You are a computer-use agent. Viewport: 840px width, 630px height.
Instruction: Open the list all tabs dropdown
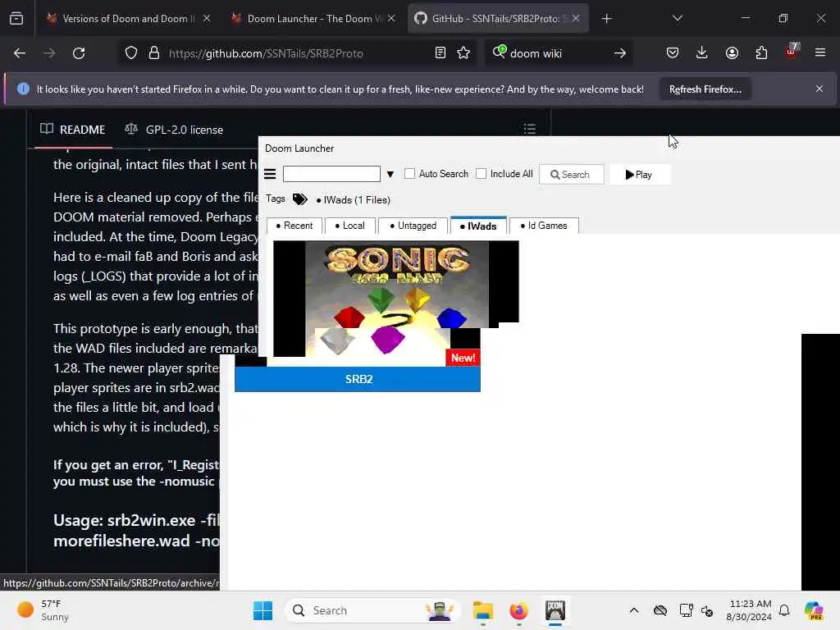[x=677, y=19]
